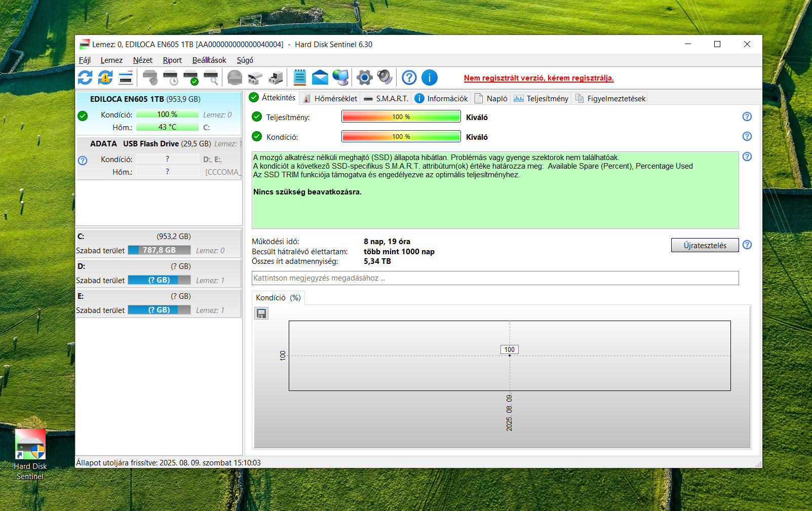812x511 pixels.
Task: Open the Súgó menu
Action: tap(245, 60)
